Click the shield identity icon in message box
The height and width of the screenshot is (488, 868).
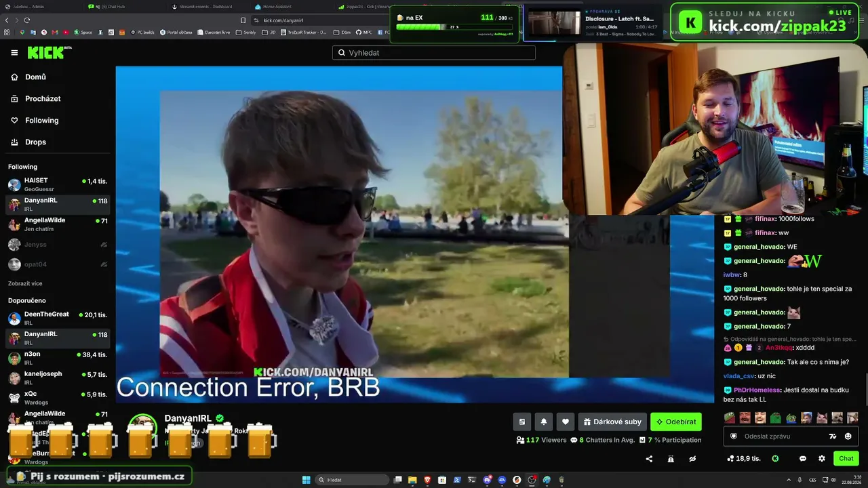coord(734,436)
